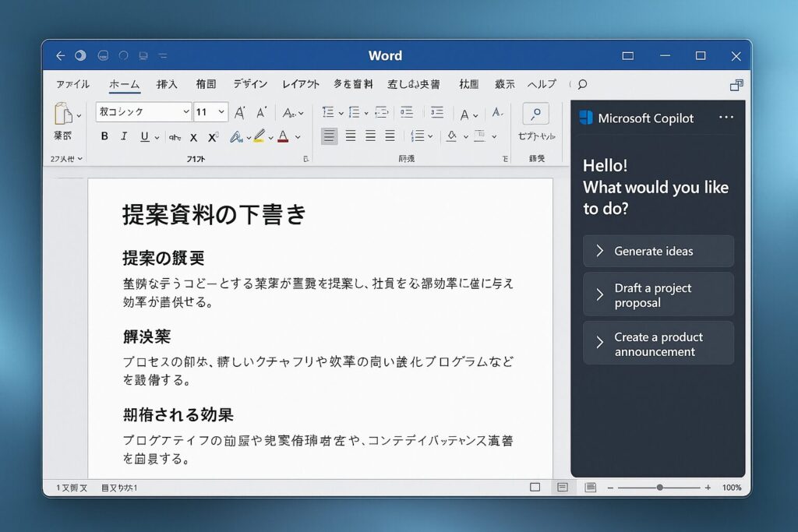Expand the highlight color arrow
The image size is (798, 532).
270,137
